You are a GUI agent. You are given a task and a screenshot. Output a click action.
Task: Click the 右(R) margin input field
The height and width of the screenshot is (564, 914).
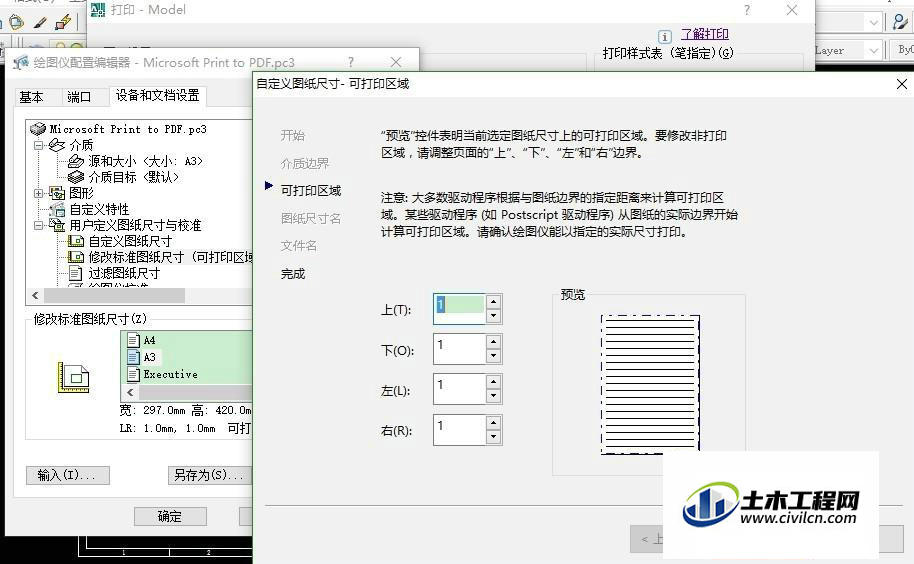pyautogui.click(x=460, y=430)
